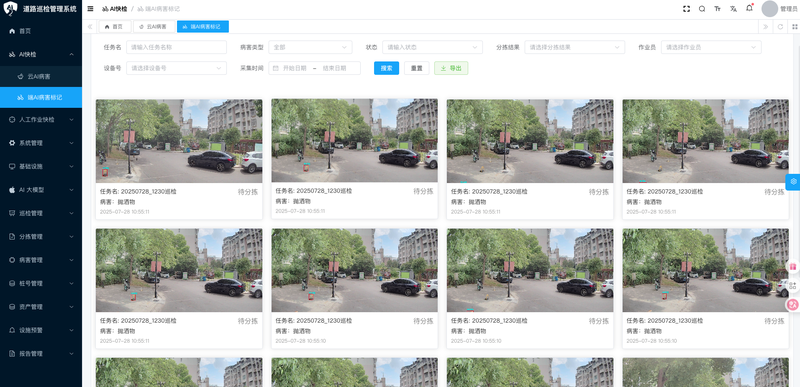Viewport: 800px width, 387px height.
Task: Click the 结束日期 date field
Action: tap(334, 68)
